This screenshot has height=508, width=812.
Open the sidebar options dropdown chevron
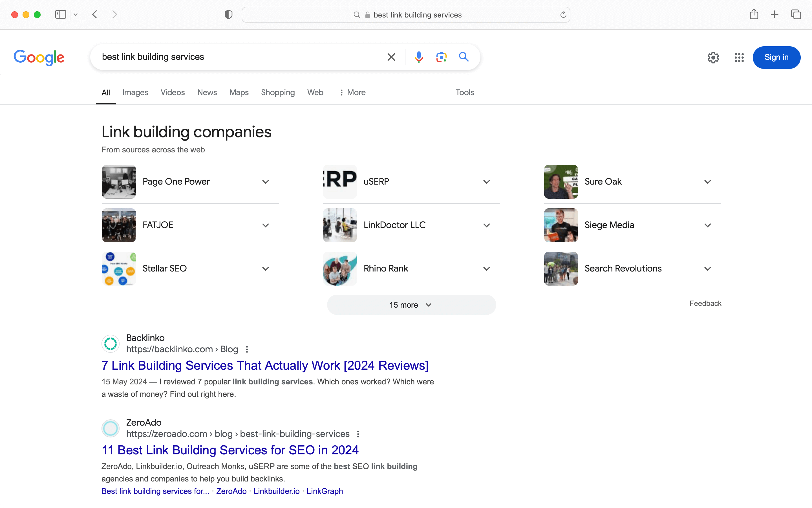[x=76, y=14]
